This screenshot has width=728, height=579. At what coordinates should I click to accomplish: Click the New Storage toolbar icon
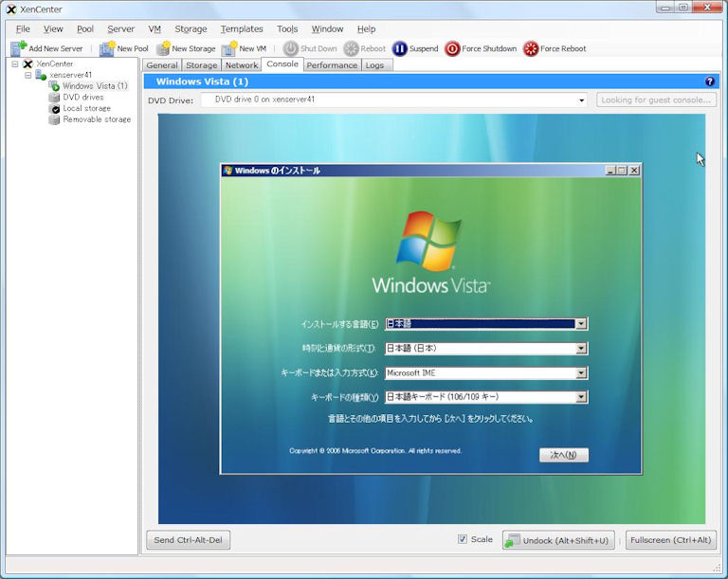pyautogui.click(x=163, y=48)
